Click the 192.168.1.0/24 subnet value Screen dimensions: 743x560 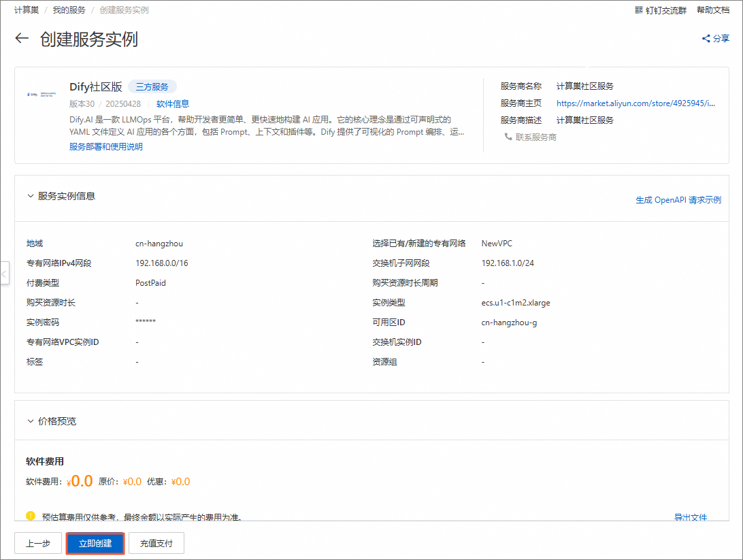point(508,263)
